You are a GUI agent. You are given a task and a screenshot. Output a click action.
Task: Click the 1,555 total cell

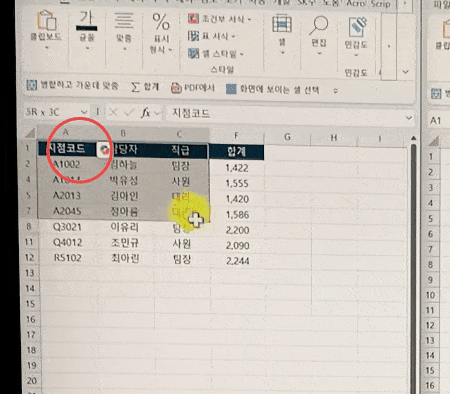(x=237, y=183)
